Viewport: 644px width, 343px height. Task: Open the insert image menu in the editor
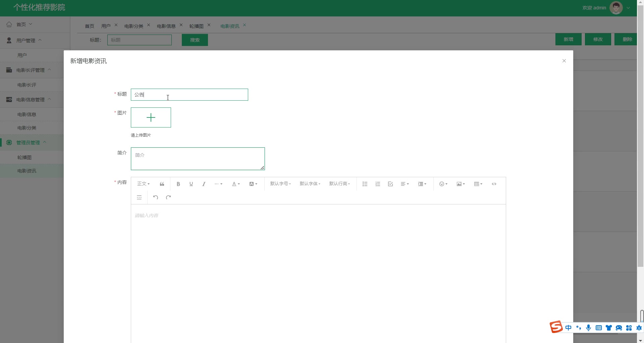coord(461,184)
